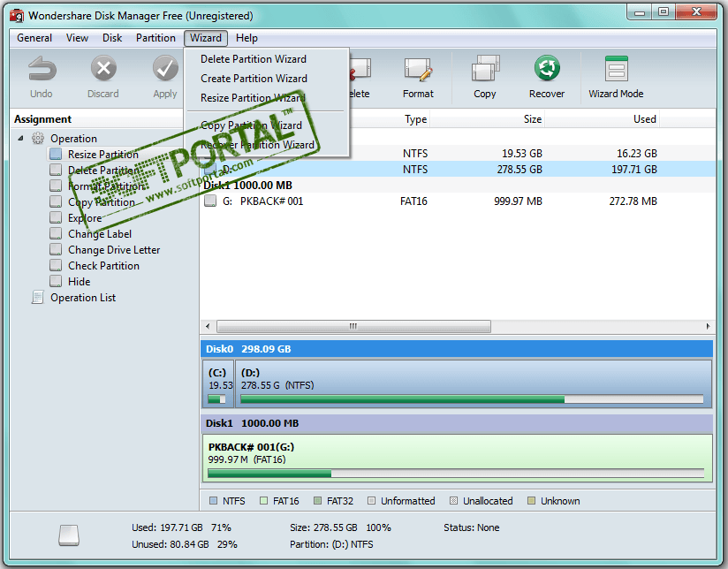Click the Copy partition toolbar icon
Image resolution: width=728 pixels, height=569 pixels.
pyautogui.click(x=485, y=69)
